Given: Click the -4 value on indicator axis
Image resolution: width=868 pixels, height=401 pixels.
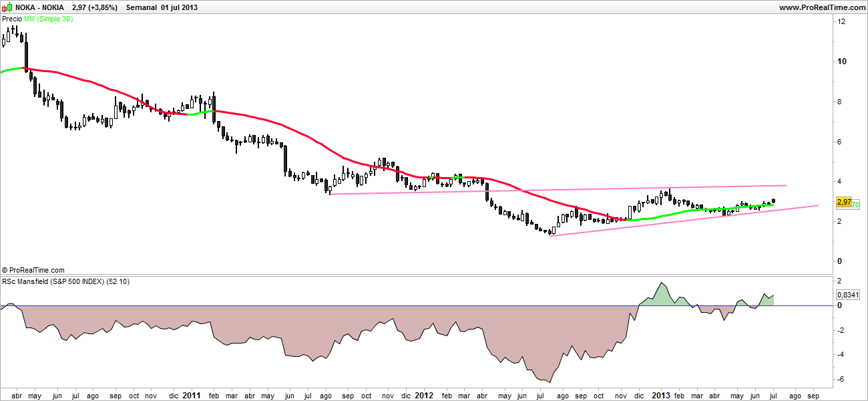Looking at the screenshot, I should coord(841,355).
